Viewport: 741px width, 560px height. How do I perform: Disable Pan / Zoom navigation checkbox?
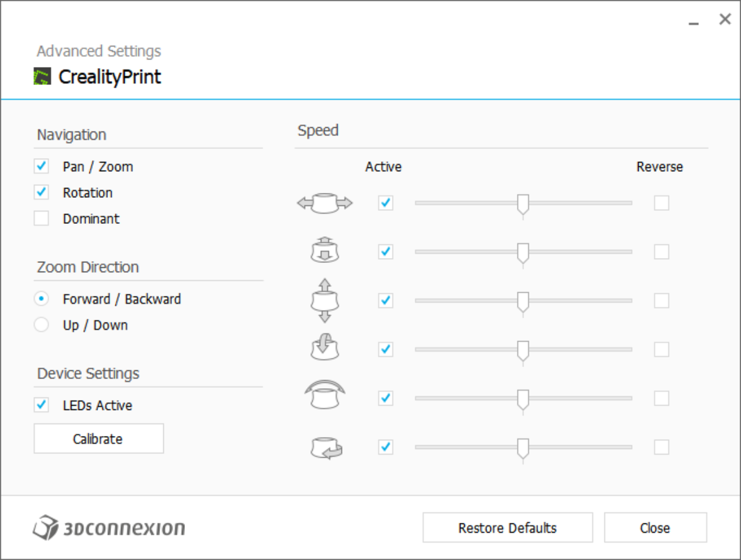[42, 167]
